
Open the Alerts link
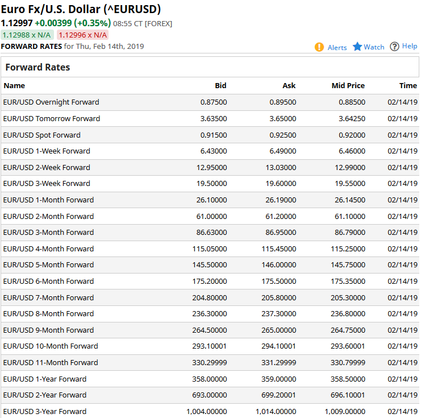pos(337,47)
